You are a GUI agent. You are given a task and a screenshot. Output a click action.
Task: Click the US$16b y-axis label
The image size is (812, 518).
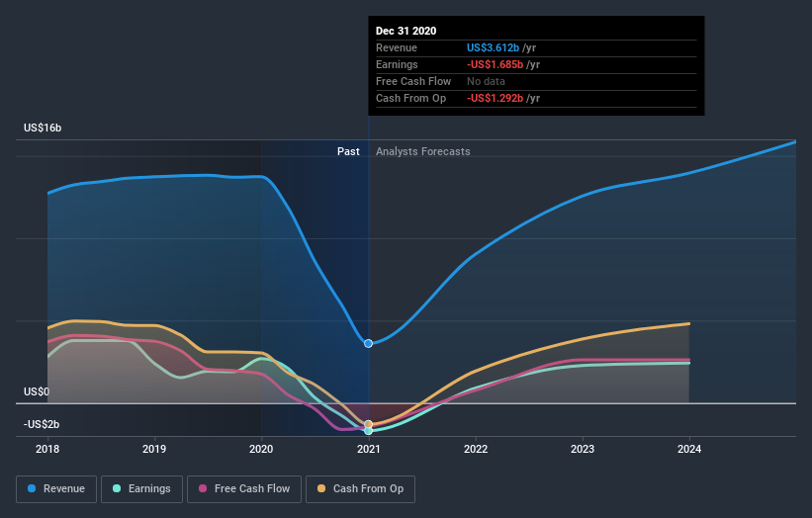point(43,128)
